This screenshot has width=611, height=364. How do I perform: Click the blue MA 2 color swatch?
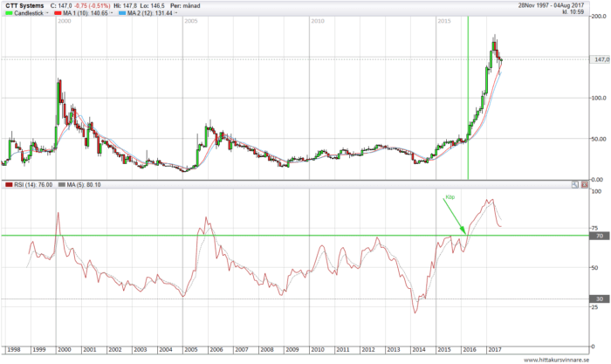[x=122, y=13]
